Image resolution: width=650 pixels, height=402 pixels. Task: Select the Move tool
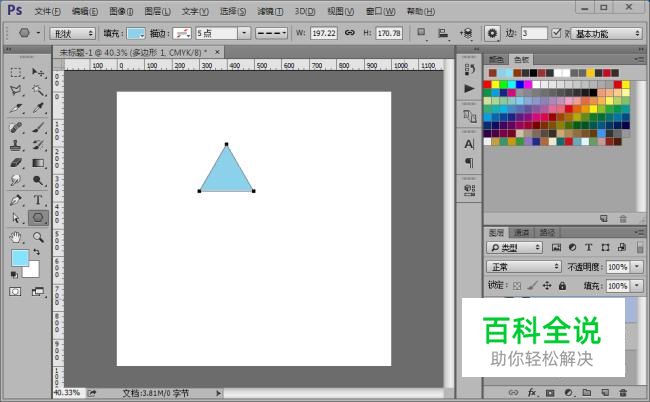pos(39,73)
